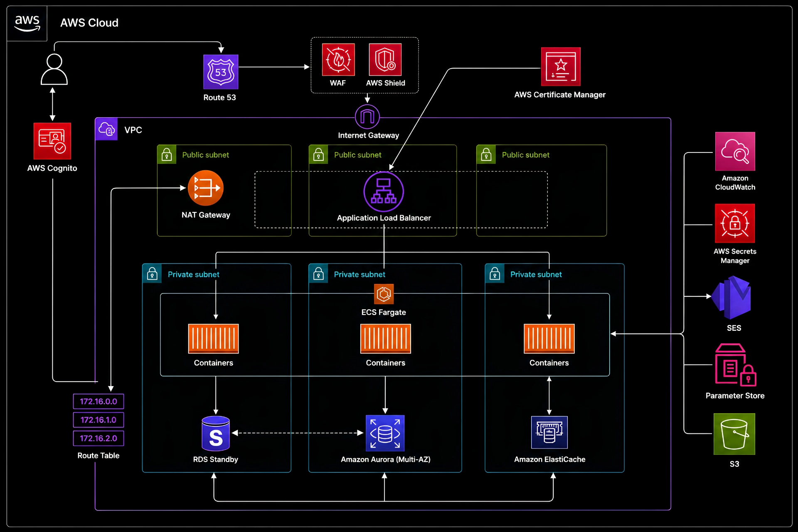Select the WAF firewall icon
This screenshot has height=532, width=798.
tap(338, 60)
